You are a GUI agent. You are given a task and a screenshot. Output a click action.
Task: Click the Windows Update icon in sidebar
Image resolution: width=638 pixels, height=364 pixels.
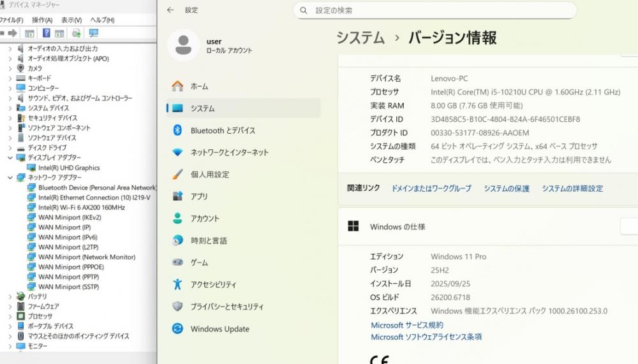pyautogui.click(x=178, y=329)
